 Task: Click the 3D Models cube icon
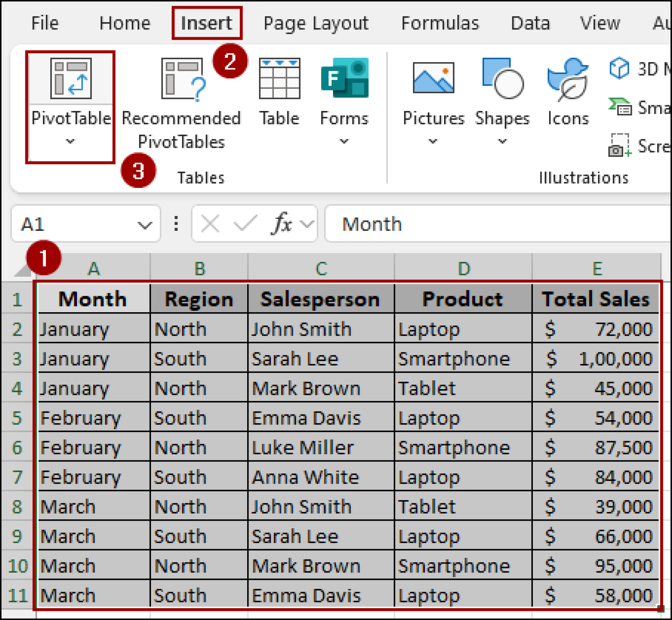tap(619, 69)
